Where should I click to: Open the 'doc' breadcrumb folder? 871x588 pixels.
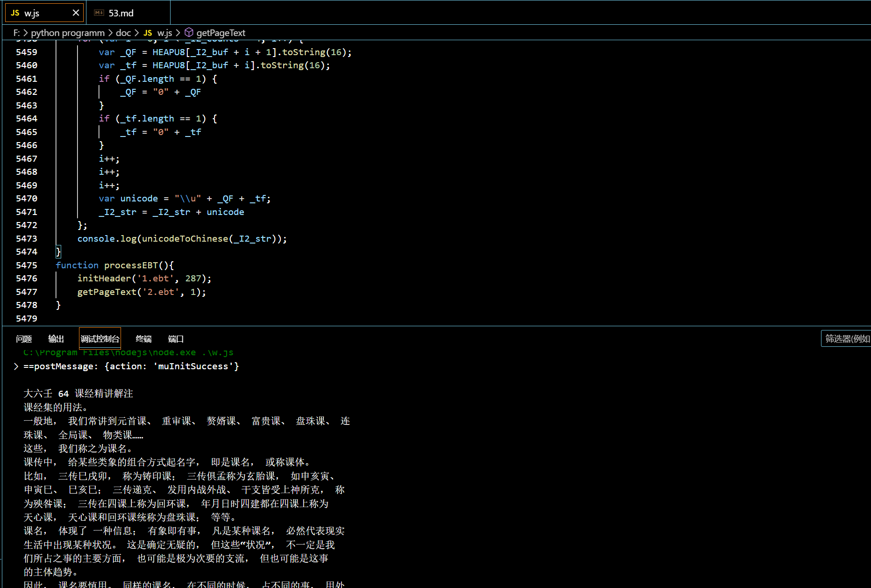click(x=123, y=33)
